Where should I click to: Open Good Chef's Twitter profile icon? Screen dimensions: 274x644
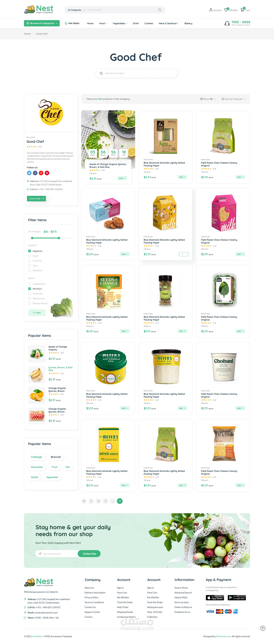click(29, 173)
